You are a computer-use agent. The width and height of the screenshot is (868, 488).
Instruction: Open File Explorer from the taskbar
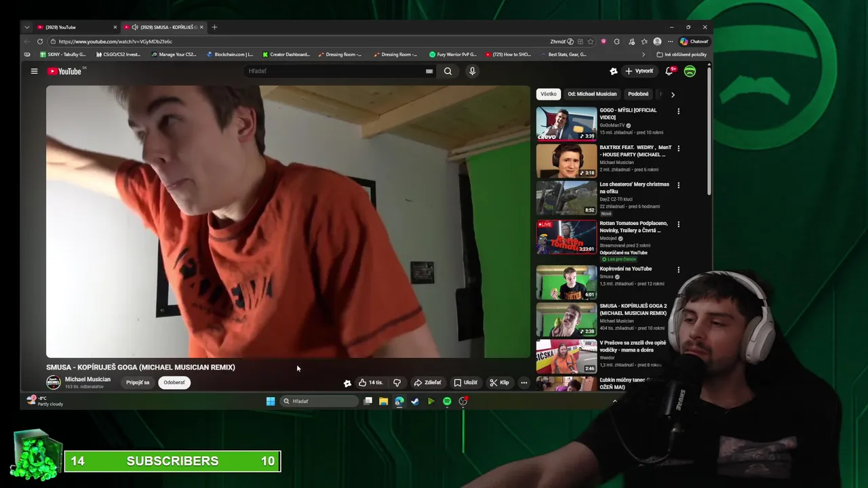383,401
